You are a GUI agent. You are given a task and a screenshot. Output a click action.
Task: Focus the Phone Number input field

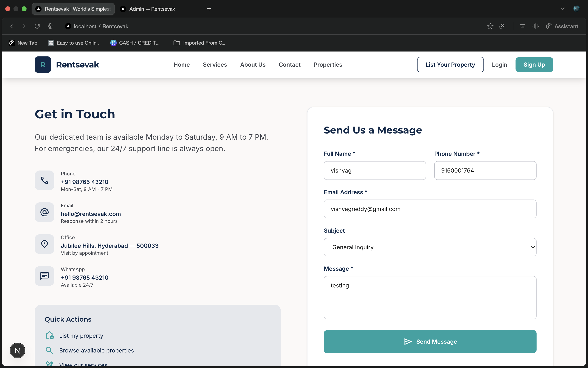(x=485, y=170)
